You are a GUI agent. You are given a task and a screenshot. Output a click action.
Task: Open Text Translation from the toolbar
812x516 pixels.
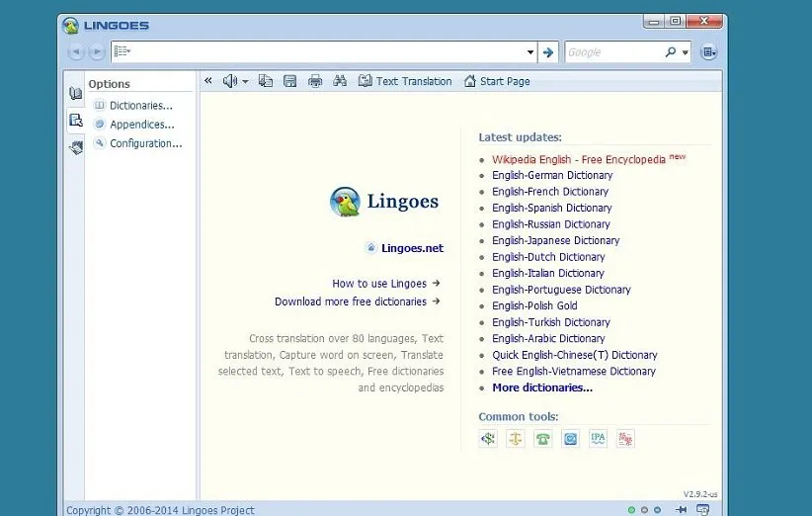pyautogui.click(x=405, y=81)
